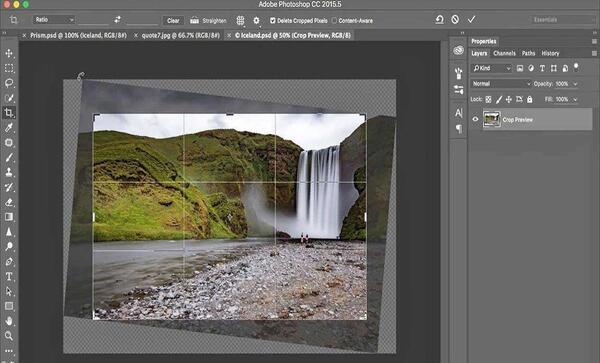Pick the Zoom tool magnifier
Image resolution: width=600 pixels, height=363 pixels.
pyautogui.click(x=9, y=336)
